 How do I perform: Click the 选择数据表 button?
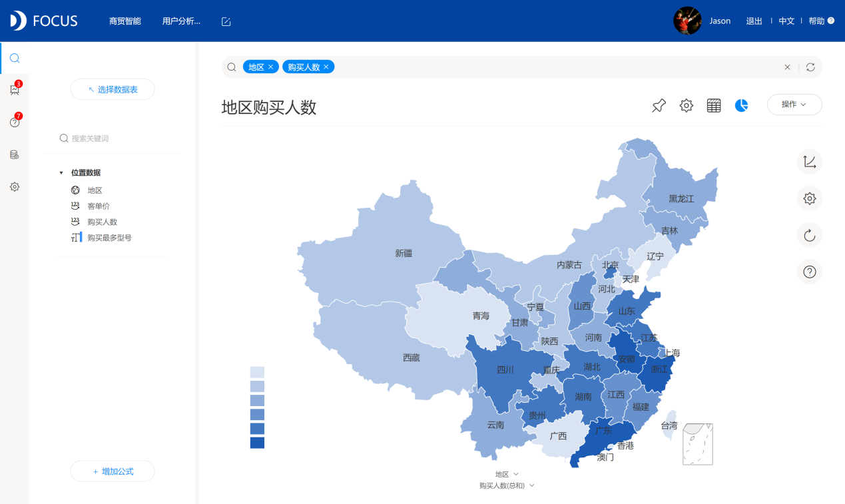coord(113,89)
